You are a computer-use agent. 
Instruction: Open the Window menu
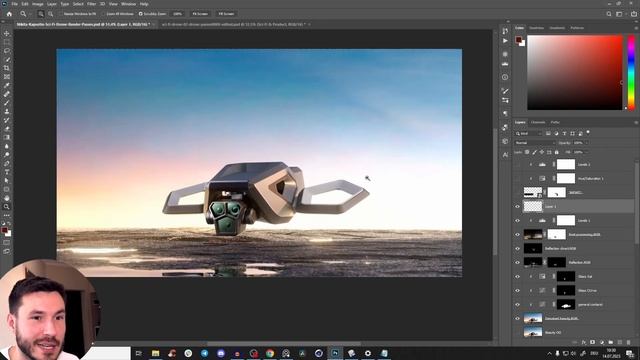[x=128, y=4]
